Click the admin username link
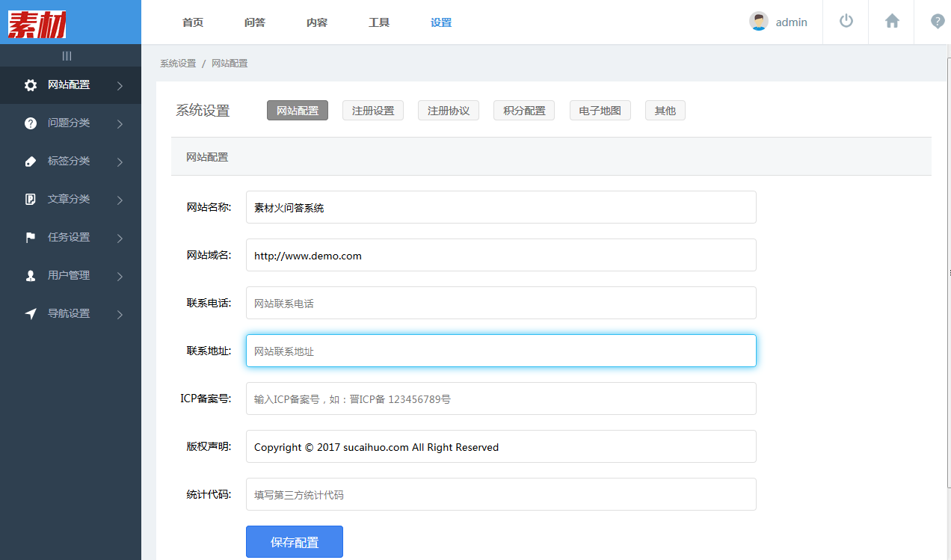Screen dimensions: 951x560 pyautogui.click(x=791, y=22)
